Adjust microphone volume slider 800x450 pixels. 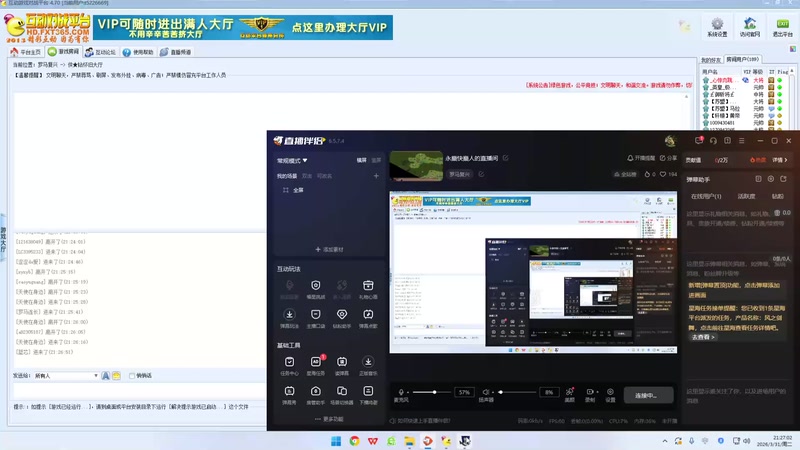tap(432, 392)
